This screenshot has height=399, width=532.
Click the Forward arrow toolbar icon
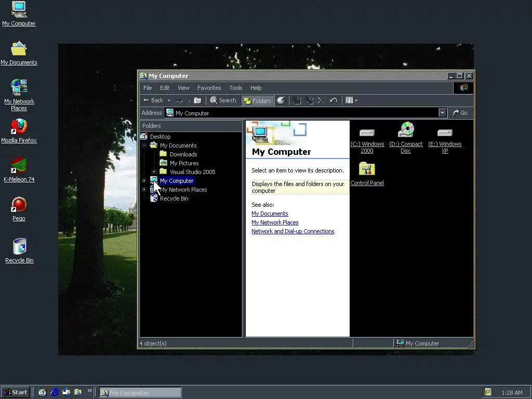[179, 100]
